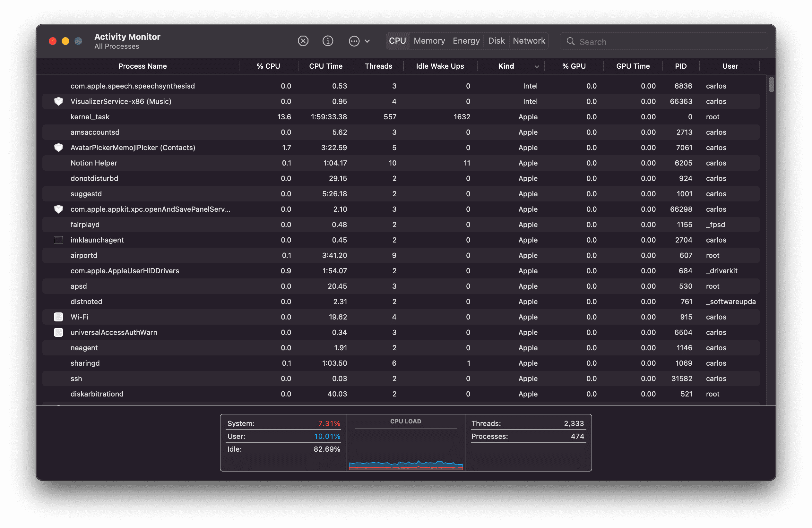Toggle CPU view in the pane selector
This screenshot has width=812, height=528.
click(397, 41)
